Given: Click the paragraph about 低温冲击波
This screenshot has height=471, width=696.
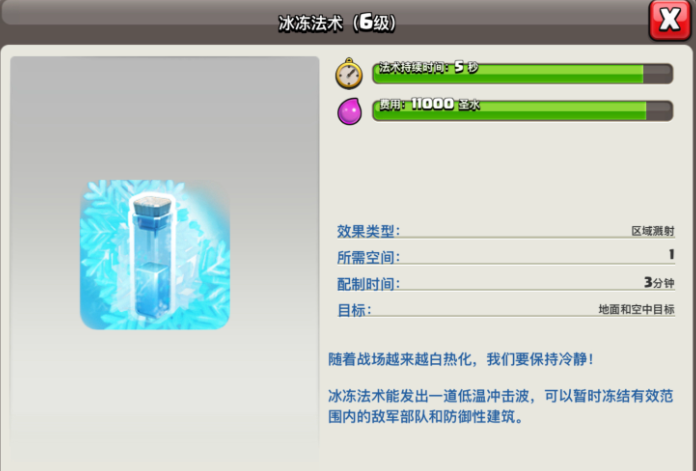Looking at the screenshot, I should (501, 406).
